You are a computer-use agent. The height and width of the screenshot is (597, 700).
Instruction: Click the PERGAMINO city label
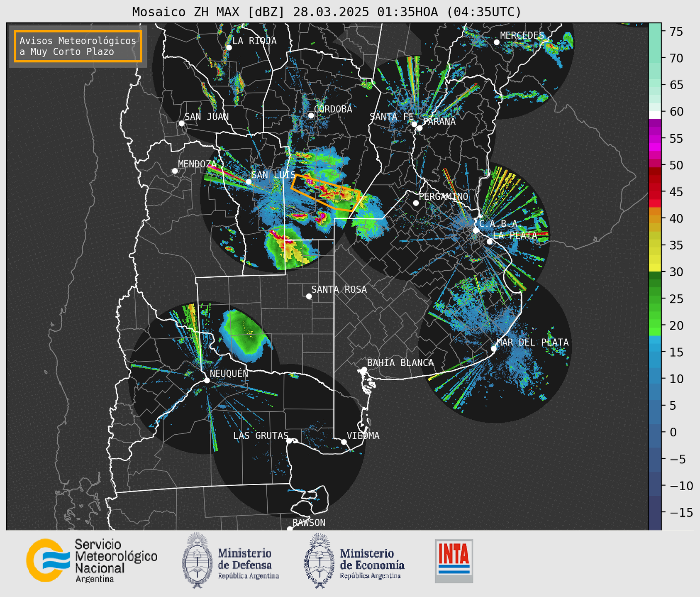click(444, 196)
